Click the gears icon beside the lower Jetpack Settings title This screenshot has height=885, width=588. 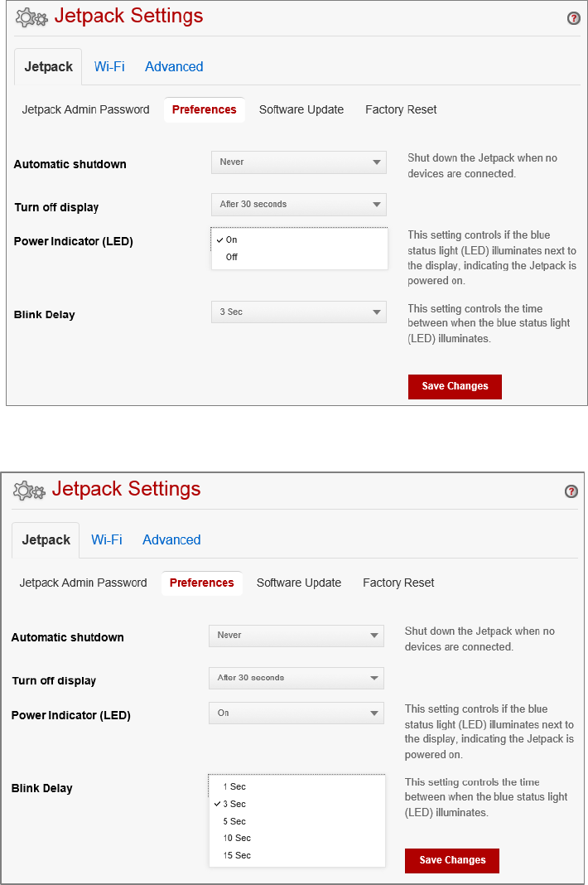(29, 491)
